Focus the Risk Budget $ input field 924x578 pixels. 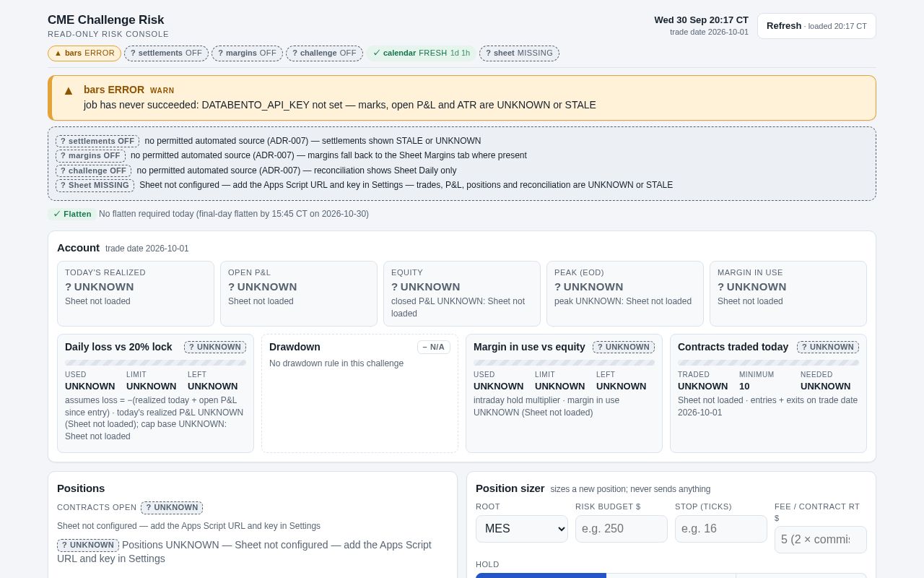622,529
